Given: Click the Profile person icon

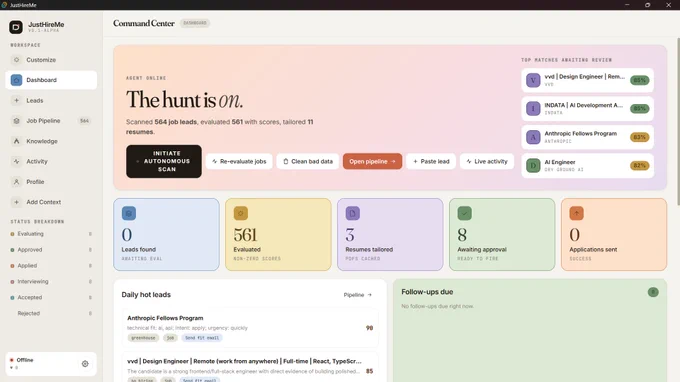Looking at the screenshot, I should point(16,182).
